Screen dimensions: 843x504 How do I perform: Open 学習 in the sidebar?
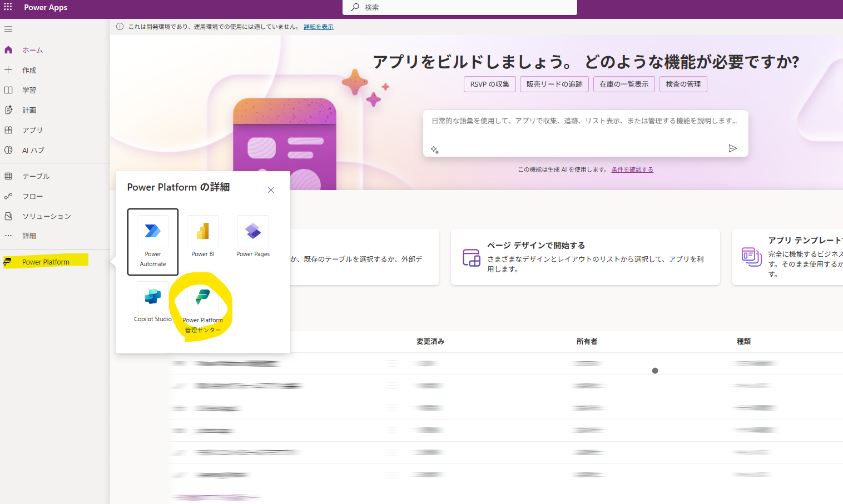54,90
